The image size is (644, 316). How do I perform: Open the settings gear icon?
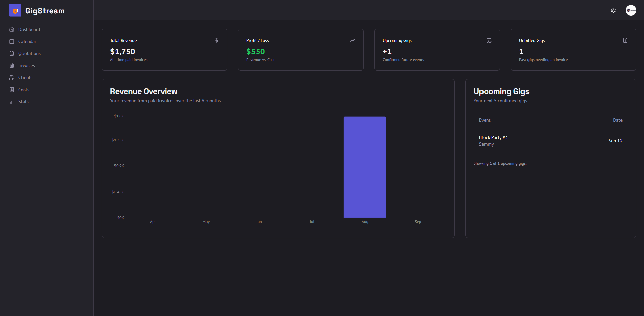(613, 10)
